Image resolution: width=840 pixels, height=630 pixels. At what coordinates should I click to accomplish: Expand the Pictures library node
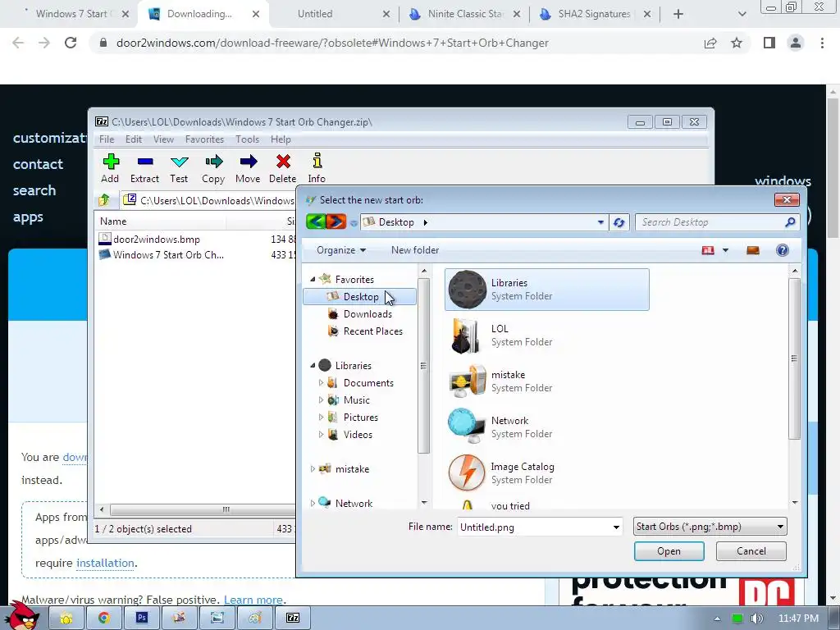point(321,417)
